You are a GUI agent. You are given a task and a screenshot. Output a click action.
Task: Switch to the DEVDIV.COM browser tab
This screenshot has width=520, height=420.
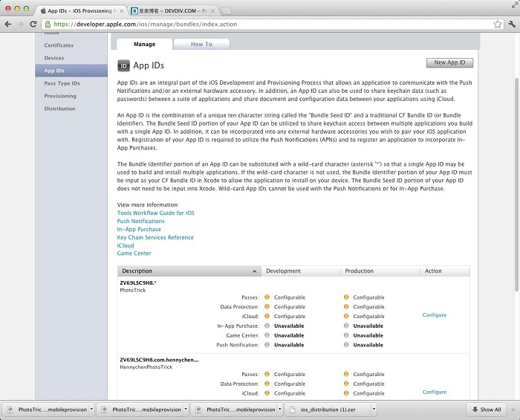[172, 11]
